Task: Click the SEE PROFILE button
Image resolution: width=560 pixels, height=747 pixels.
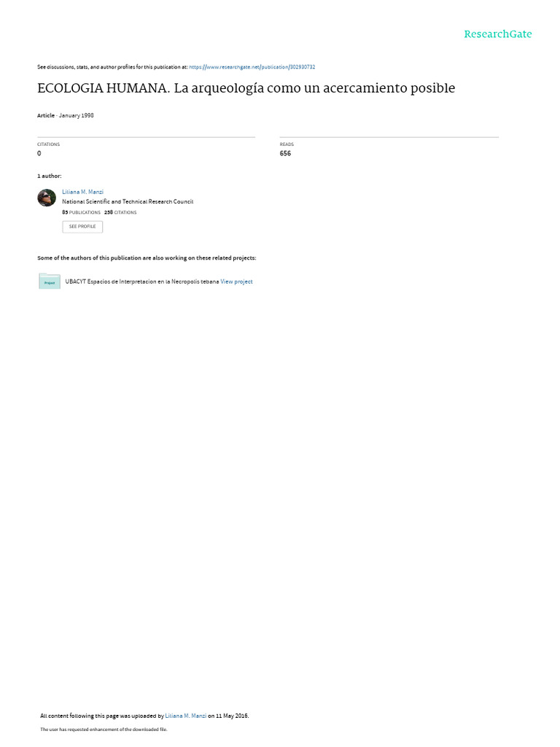Action: click(82, 227)
